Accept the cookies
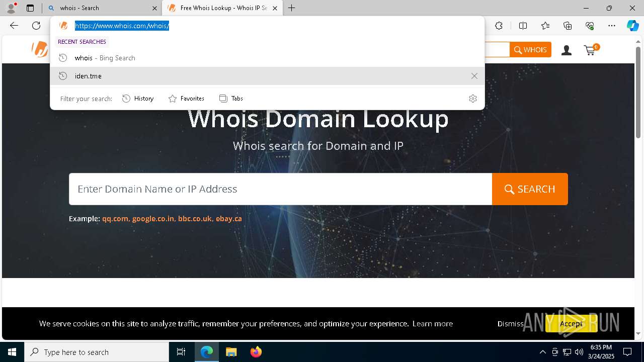The height and width of the screenshot is (362, 644). pyautogui.click(x=571, y=323)
